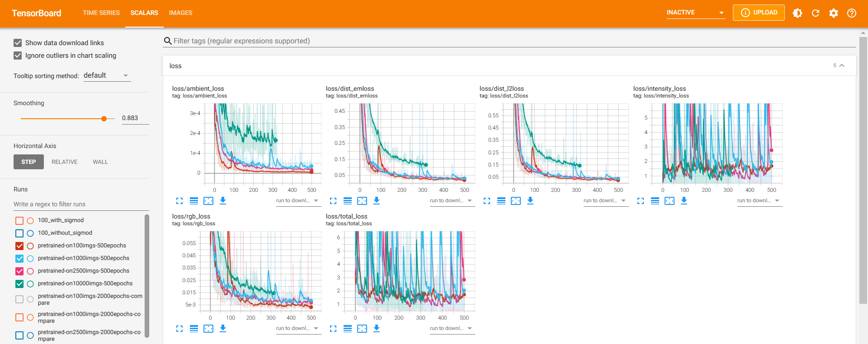Screen dimensions: 868x344
Task: Show only pretrained-on100imgs-2000epochs-compare via radio
Action: click(x=30, y=299)
